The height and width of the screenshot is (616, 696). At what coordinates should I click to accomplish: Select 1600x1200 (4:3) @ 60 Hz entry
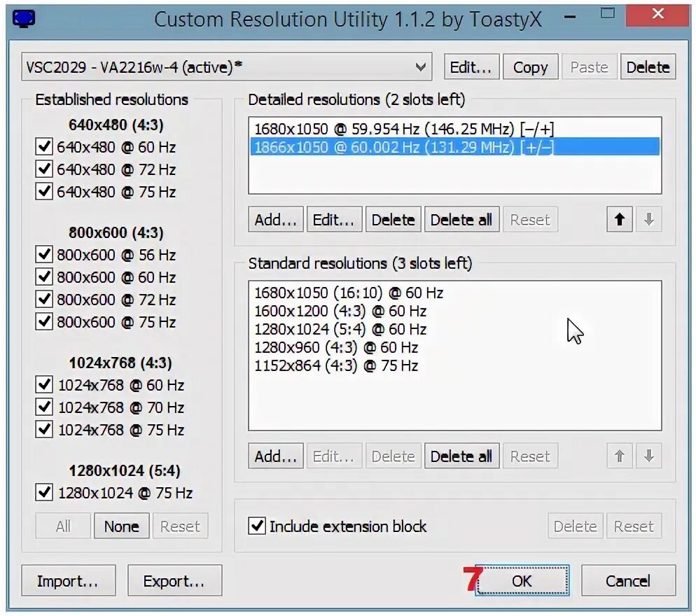[455, 311]
